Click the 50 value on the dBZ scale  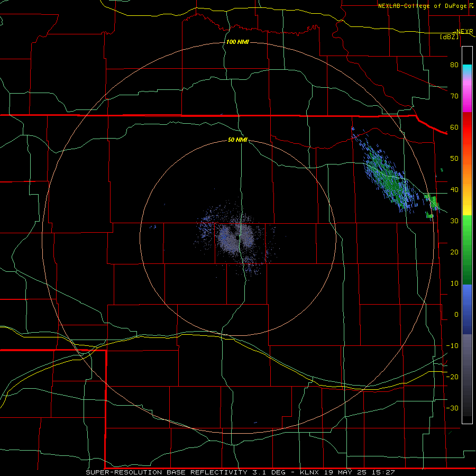pyautogui.click(x=454, y=159)
